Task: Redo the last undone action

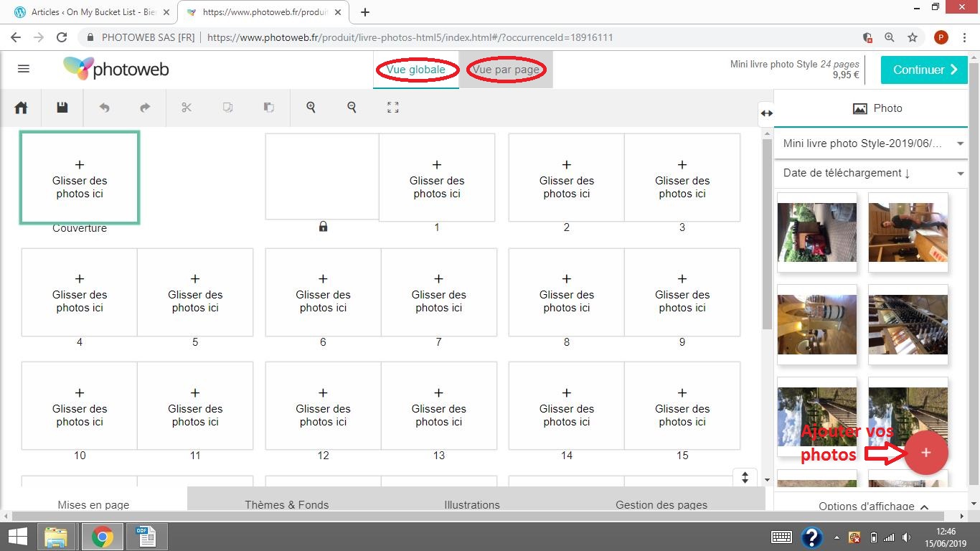Action: click(145, 108)
